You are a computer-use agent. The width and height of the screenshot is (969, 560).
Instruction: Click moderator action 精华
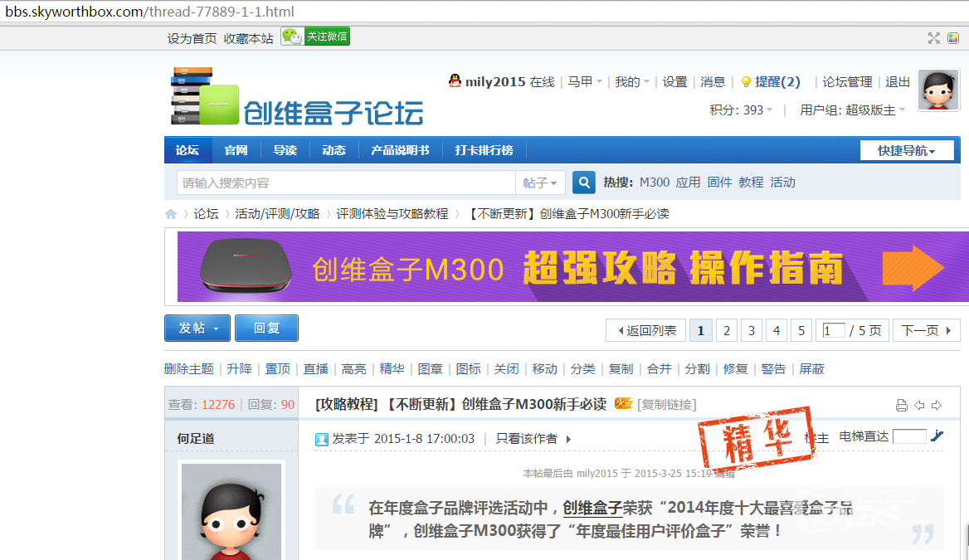(x=392, y=369)
